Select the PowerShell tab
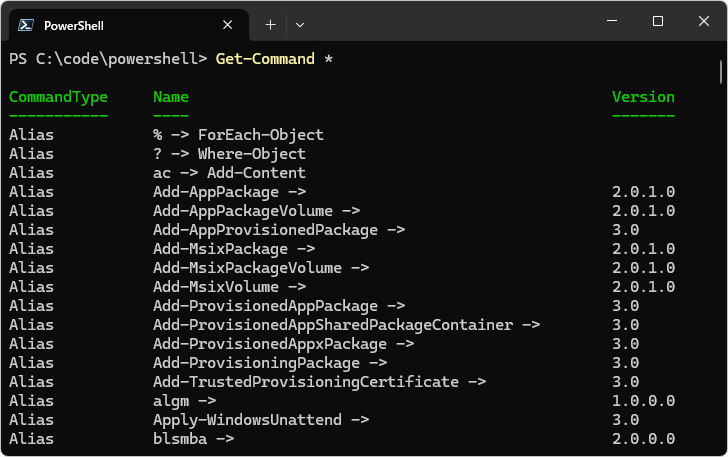This screenshot has width=728, height=457. (129, 25)
